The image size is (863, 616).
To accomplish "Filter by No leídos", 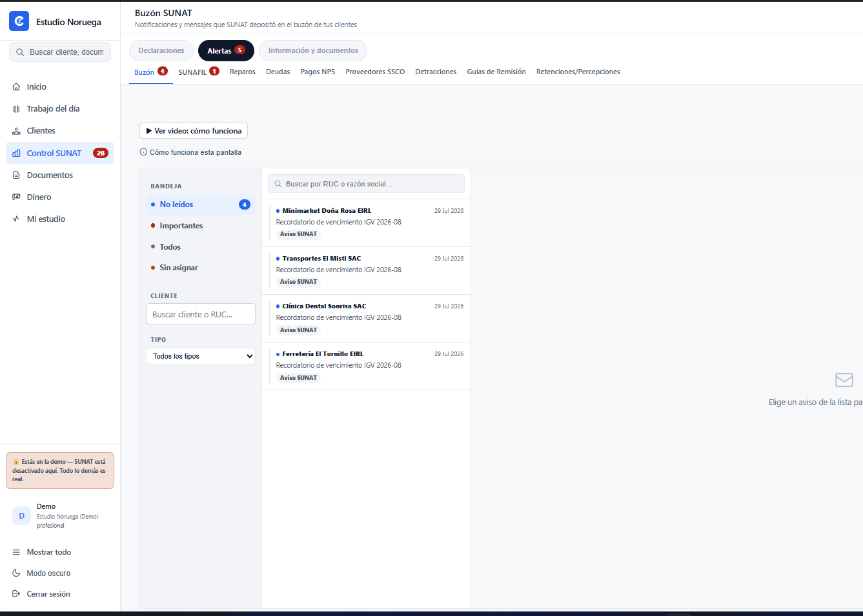I will coord(201,204).
